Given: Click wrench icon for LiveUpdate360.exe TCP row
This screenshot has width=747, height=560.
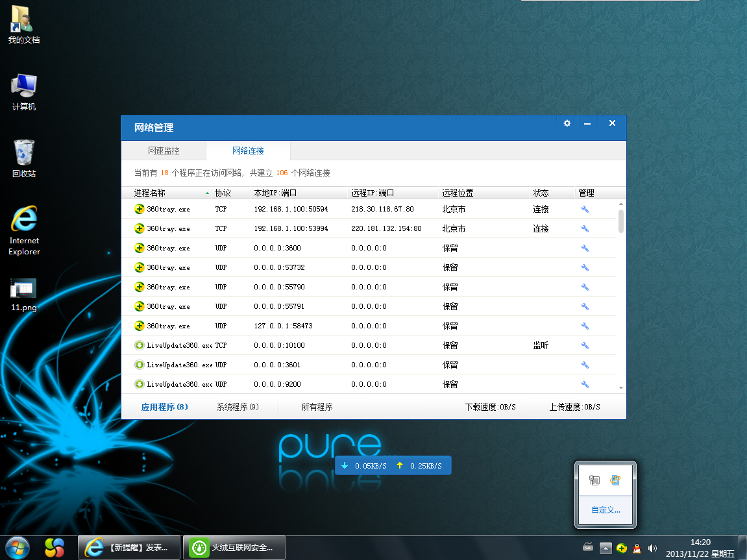Looking at the screenshot, I should [x=585, y=345].
